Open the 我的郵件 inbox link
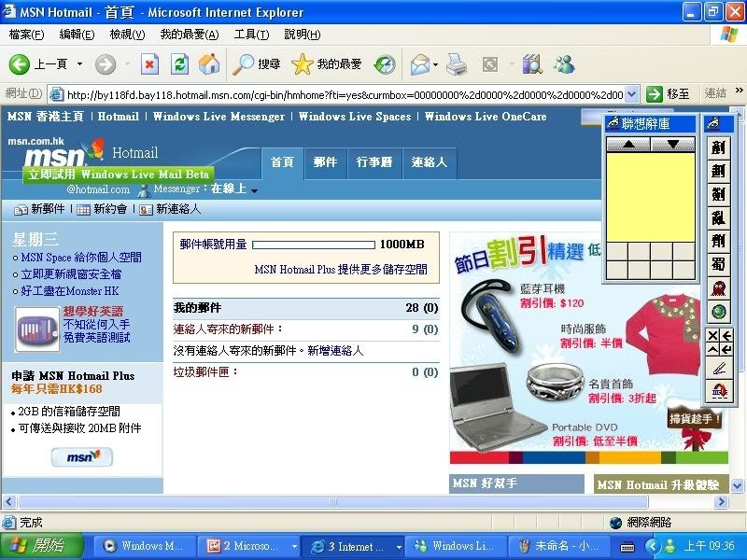Image resolution: width=747 pixels, height=560 pixels. [198, 308]
